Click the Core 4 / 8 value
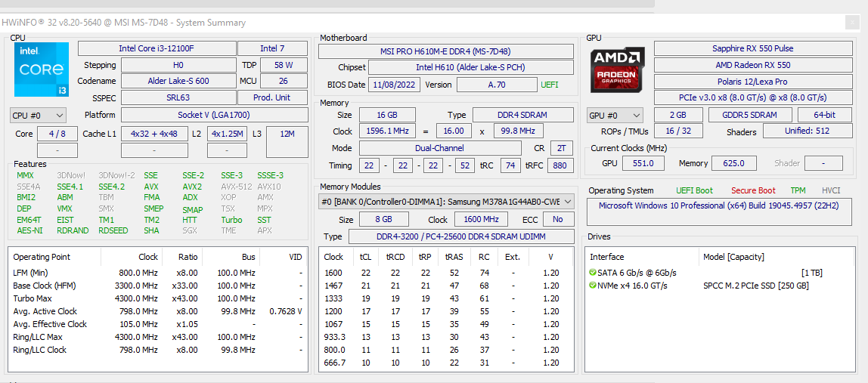Image resolution: width=868 pixels, height=383 pixels. [57, 134]
